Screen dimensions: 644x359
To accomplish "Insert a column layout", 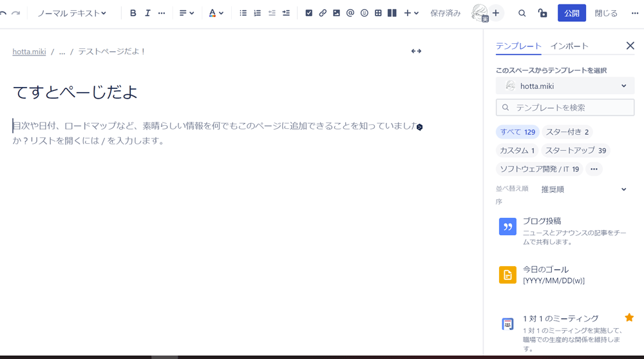I will click(392, 13).
